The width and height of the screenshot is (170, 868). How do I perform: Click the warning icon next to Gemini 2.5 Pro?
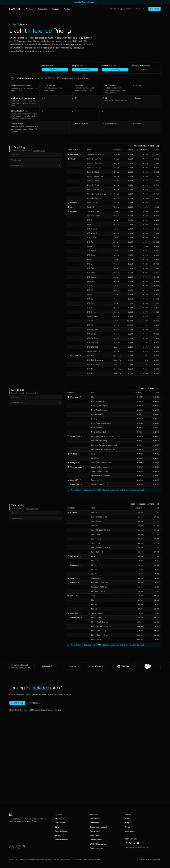pos(100,198)
